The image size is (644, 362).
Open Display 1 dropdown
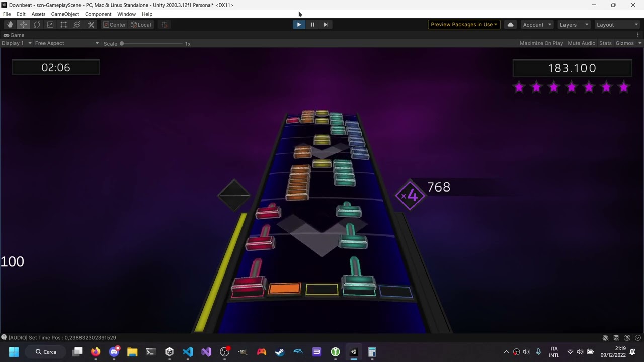(17, 43)
